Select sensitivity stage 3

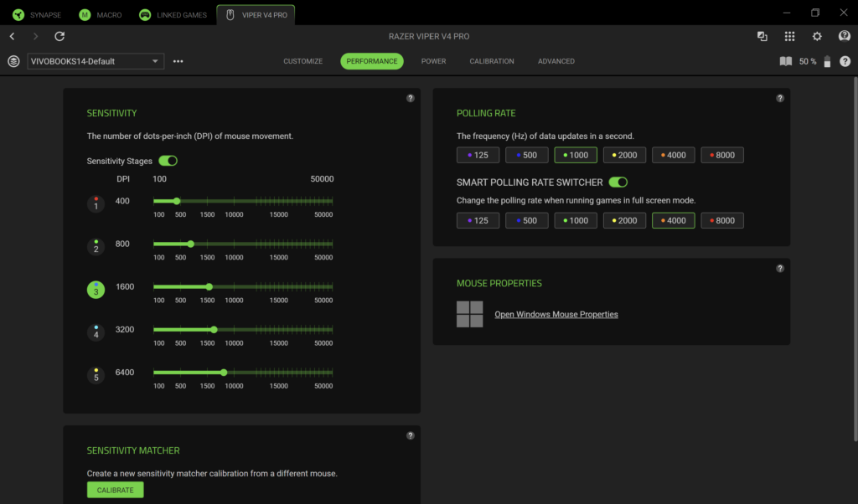pos(96,289)
